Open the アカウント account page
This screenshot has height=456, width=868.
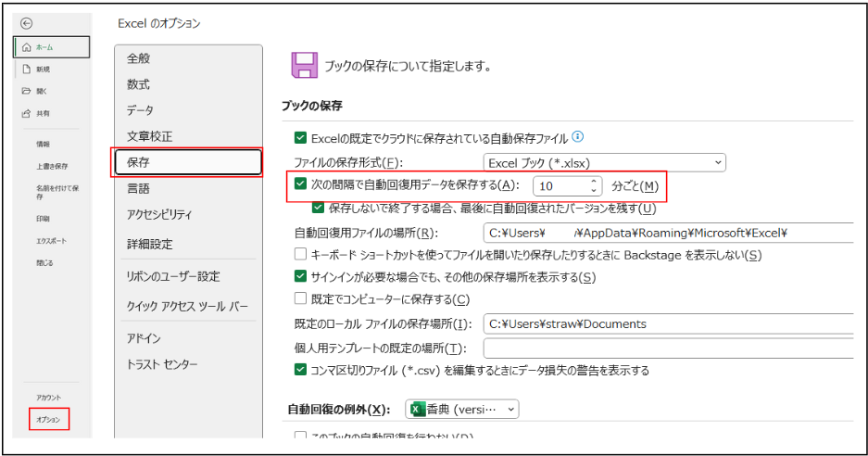[49, 398]
